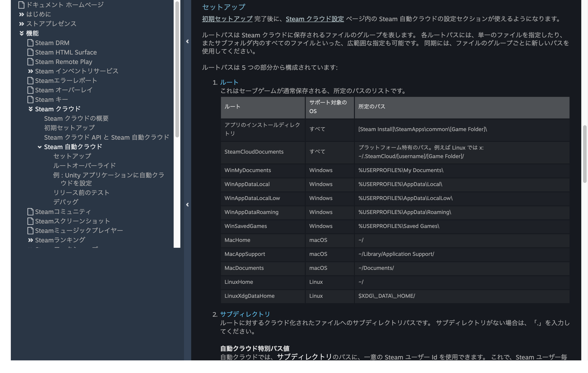
Task: Follow the 初期セットアップ link in the article
Action: click(x=227, y=19)
